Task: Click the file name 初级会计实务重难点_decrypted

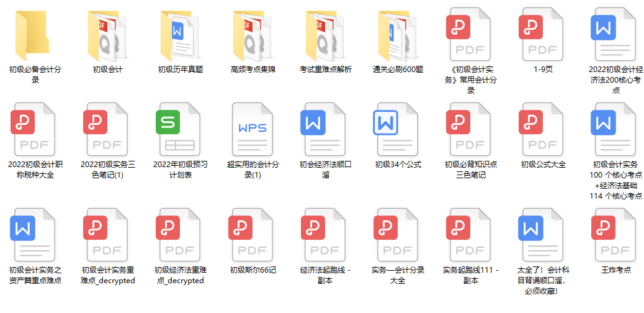Action: (108, 276)
